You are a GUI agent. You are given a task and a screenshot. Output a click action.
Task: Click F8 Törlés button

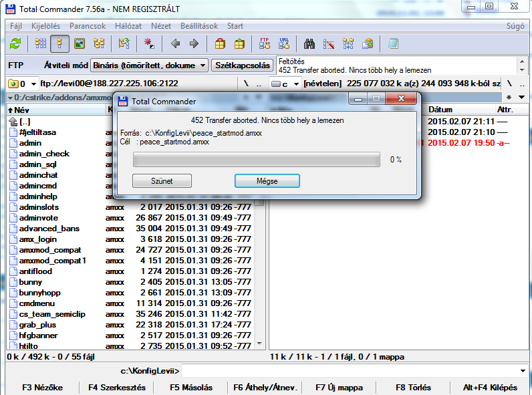(x=413, y=388)
